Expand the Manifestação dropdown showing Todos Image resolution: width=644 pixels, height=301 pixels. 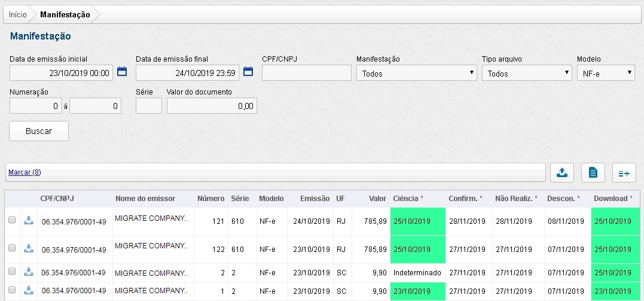click(417, 74)
